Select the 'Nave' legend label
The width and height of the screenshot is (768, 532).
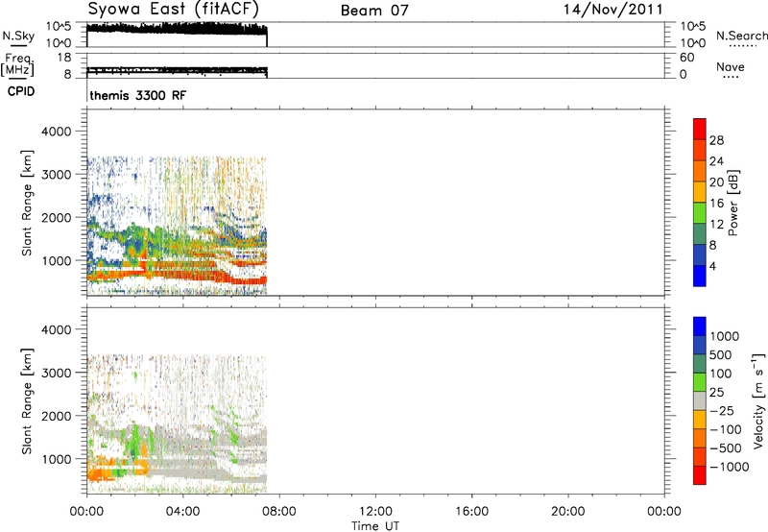tap(731, 66)
